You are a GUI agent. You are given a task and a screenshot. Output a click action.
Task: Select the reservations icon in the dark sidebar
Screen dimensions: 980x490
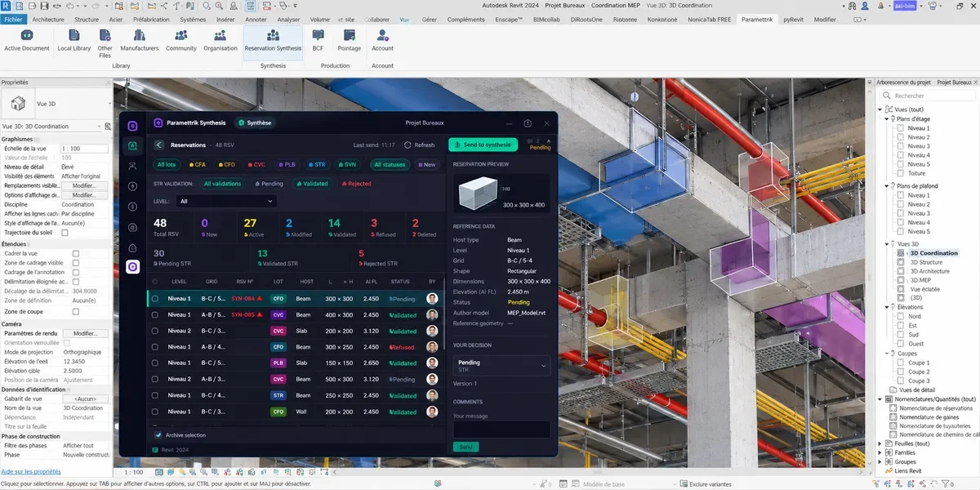(x=133, y=145)
